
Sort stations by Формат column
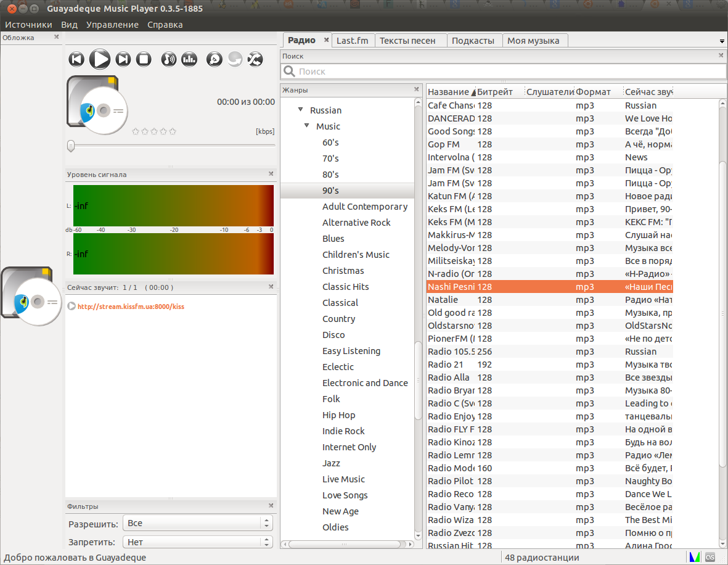click(599, 91)
